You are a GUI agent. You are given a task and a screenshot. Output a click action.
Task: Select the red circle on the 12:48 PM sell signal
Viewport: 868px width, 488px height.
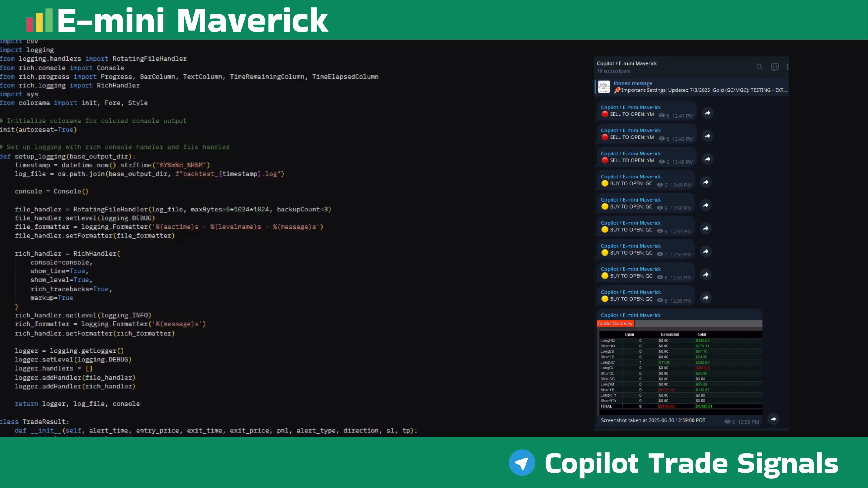(604, 161)
